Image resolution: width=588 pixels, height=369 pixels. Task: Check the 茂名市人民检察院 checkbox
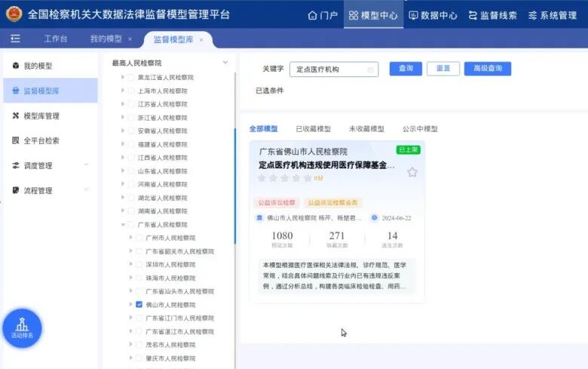[139, 345]
